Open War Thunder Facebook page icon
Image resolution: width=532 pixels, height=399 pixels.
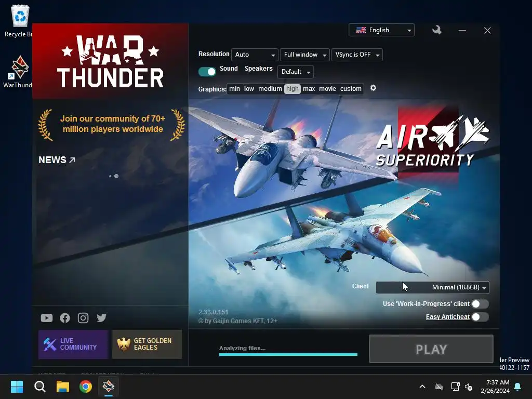tap(65, 318)
